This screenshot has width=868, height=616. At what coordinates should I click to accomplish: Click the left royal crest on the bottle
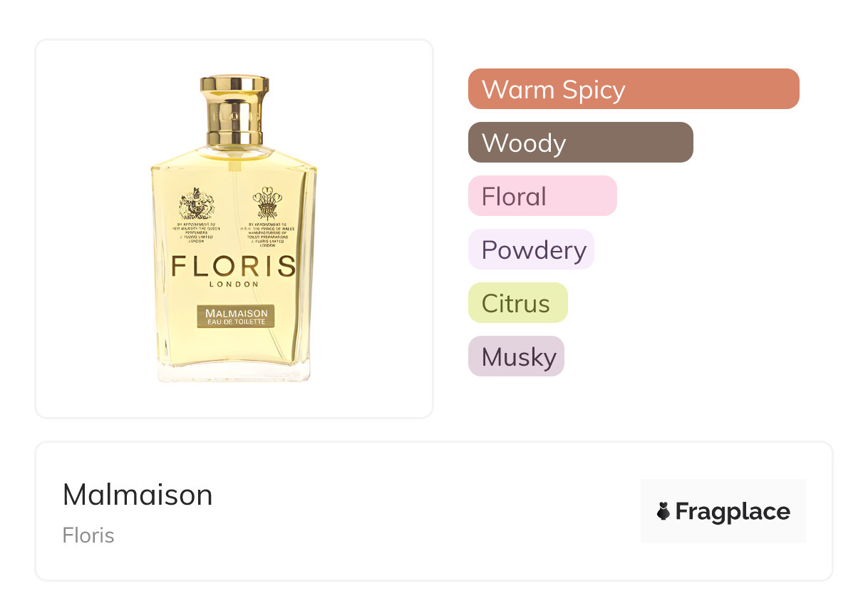(x=196, y=203)
